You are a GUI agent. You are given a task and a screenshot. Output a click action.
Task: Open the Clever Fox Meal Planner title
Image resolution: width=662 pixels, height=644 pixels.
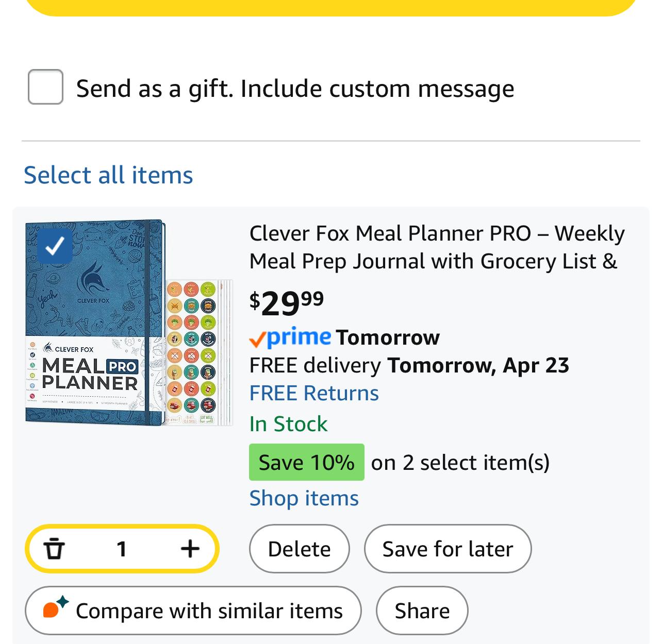436,247
